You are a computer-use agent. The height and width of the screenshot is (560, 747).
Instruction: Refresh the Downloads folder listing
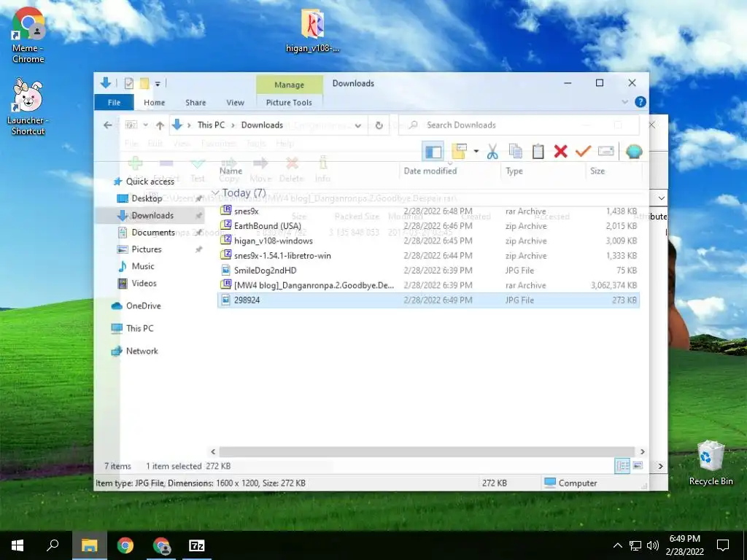pyautogui.click(x=379, y=125)
